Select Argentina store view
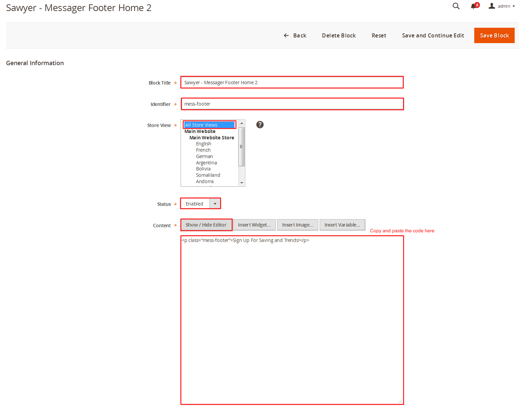The image size is (519, 420). pyautogui.click(x=206, y=163)
